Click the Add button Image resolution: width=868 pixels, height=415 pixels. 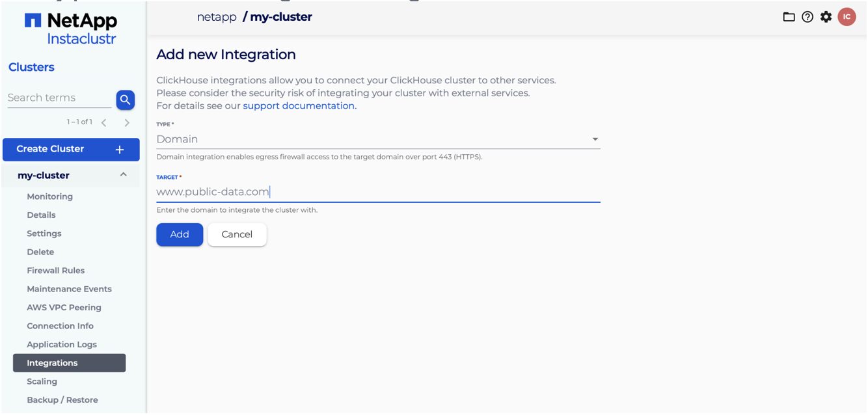(x=180, y=235)
